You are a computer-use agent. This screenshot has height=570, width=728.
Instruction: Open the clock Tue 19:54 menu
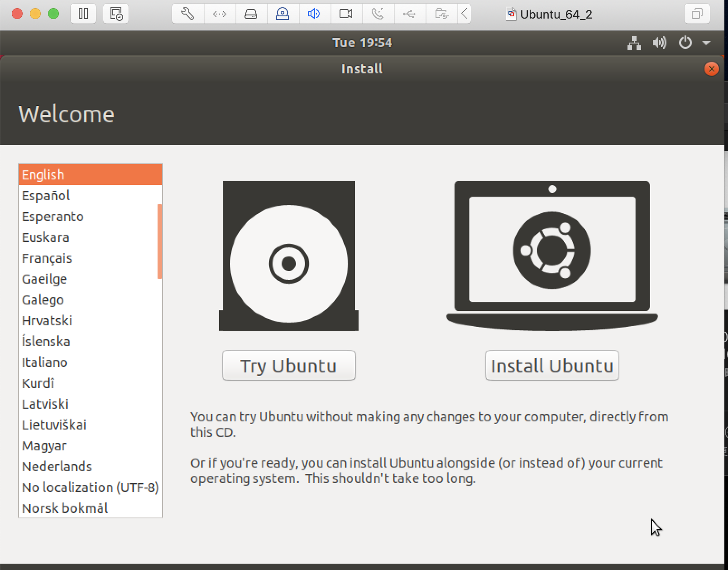[362, 43]
